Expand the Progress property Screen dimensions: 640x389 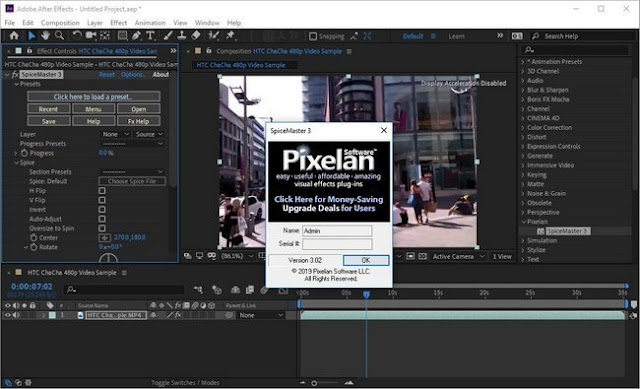(16, 153)
